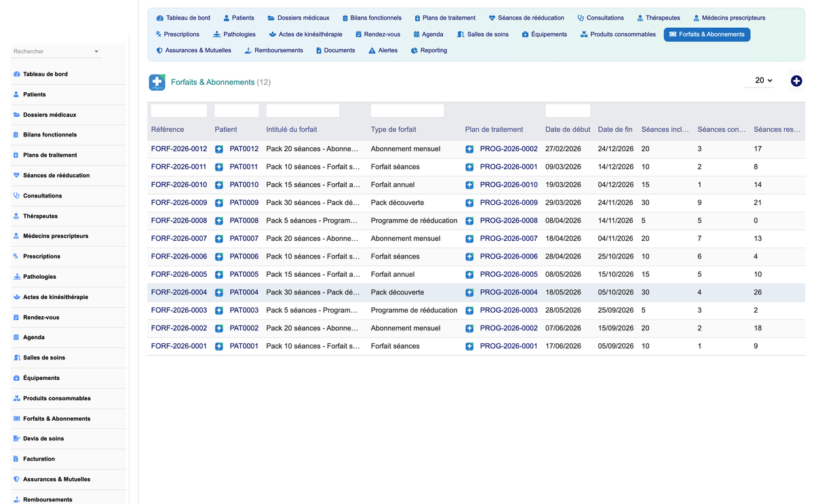
Task: Click the date 17/06/2026
Action: 563,346
